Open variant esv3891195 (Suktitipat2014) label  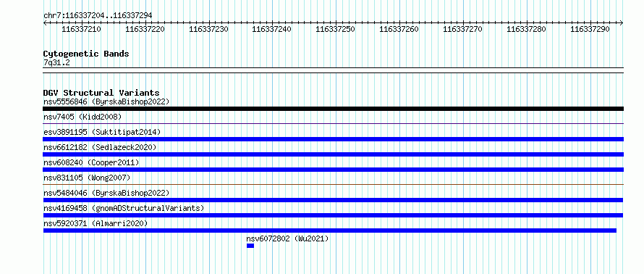tap(102, 132)
